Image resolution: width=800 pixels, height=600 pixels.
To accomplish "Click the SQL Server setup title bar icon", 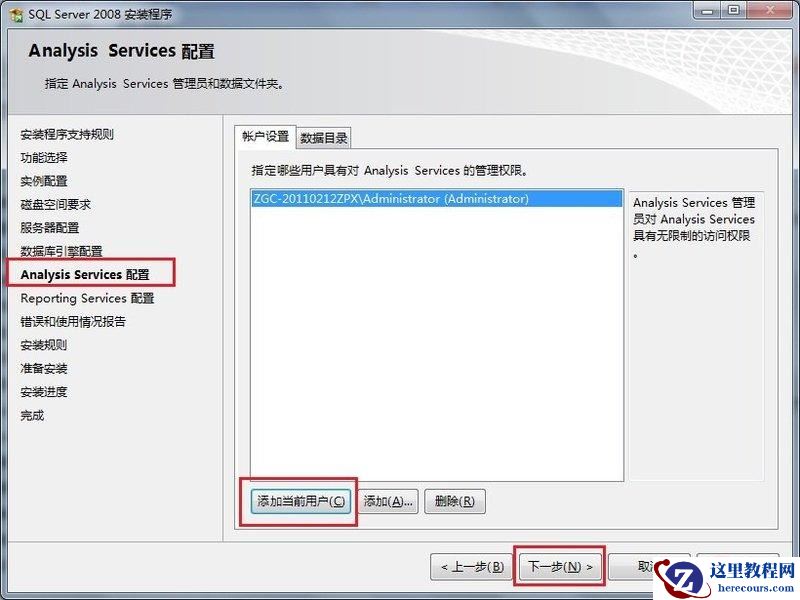I will coord(16,15).
